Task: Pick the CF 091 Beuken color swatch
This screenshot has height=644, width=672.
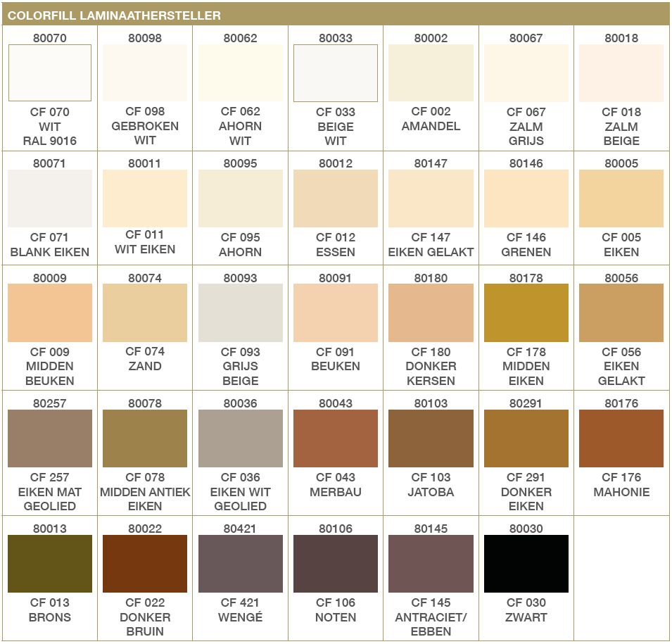Action: pos(336,313)
